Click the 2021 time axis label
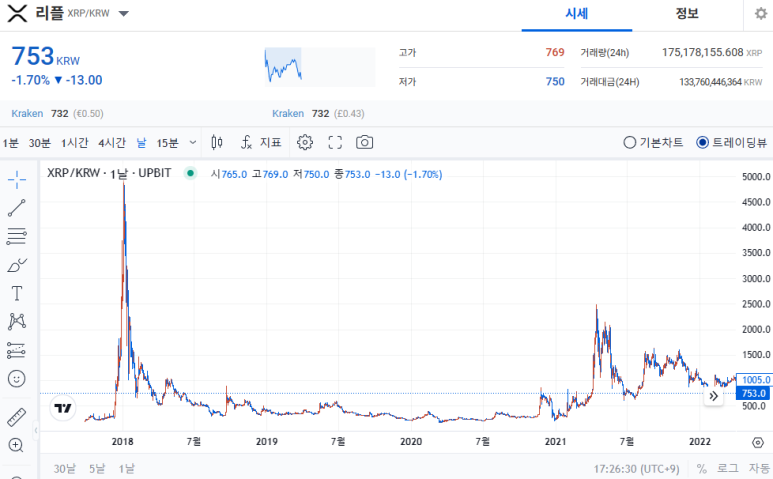The image size is (773, 479). pos(555,442)
